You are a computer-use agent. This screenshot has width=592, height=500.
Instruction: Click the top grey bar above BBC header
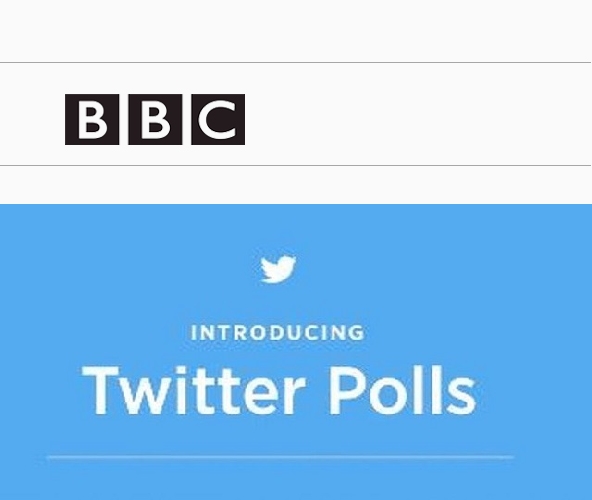tap(295, 31)
